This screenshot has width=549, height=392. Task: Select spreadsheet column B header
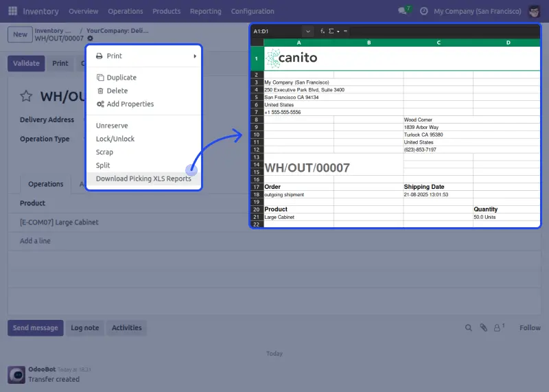point(369,43)
